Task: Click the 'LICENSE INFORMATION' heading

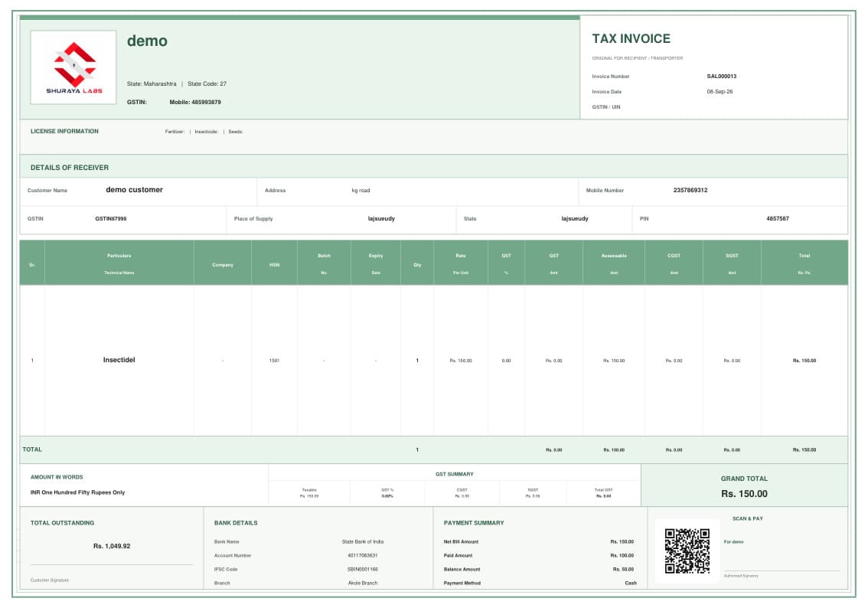Action: pos(64,131)
